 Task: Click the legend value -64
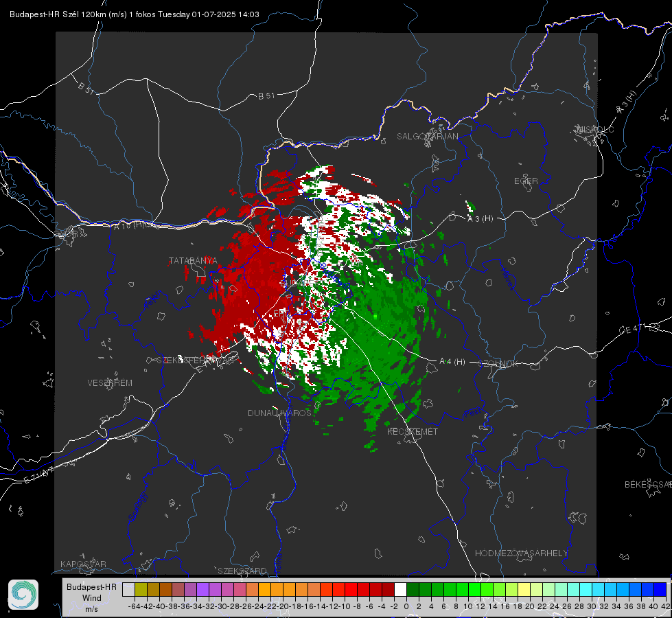pos(135,606)
